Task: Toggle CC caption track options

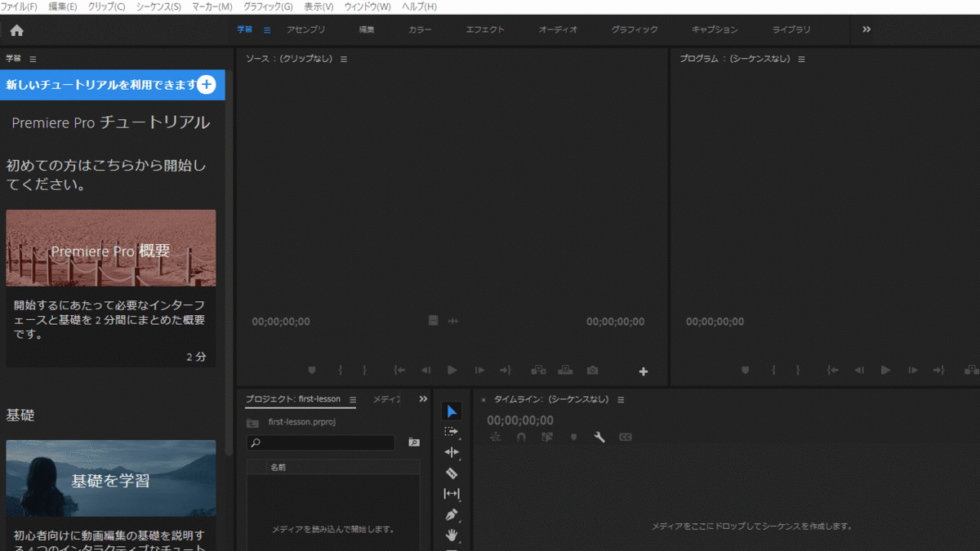Action: click(x=626, y=438)
